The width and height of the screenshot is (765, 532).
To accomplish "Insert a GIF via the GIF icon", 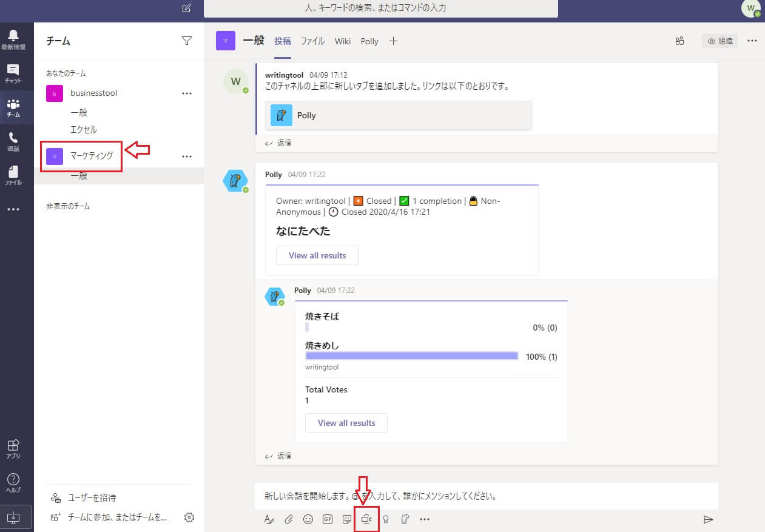I will 328,519.
